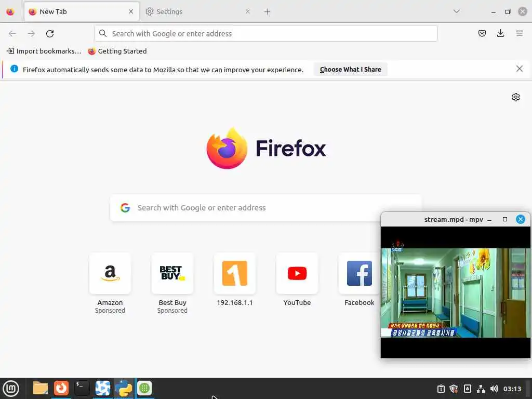The image size is (532, 399).
Task: Open the Firefox hamburger application menu
Action: 520,33
